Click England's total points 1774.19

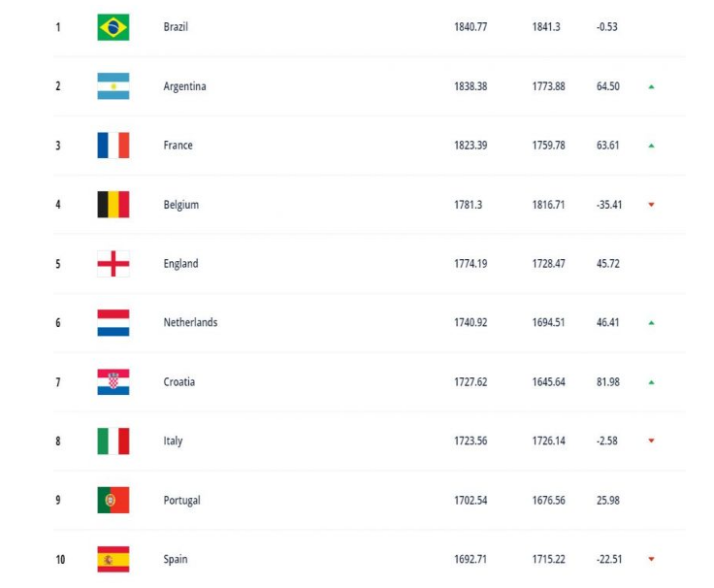coord(471,264)
